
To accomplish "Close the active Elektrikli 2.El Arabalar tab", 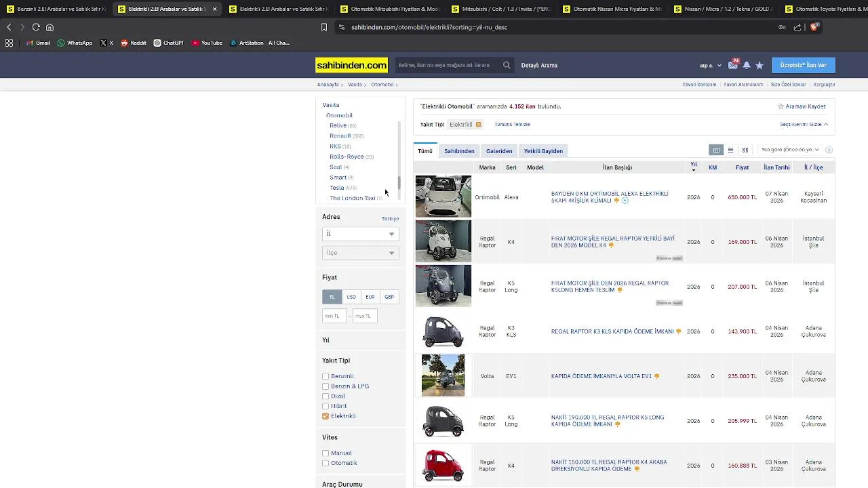I will point(214,9).
